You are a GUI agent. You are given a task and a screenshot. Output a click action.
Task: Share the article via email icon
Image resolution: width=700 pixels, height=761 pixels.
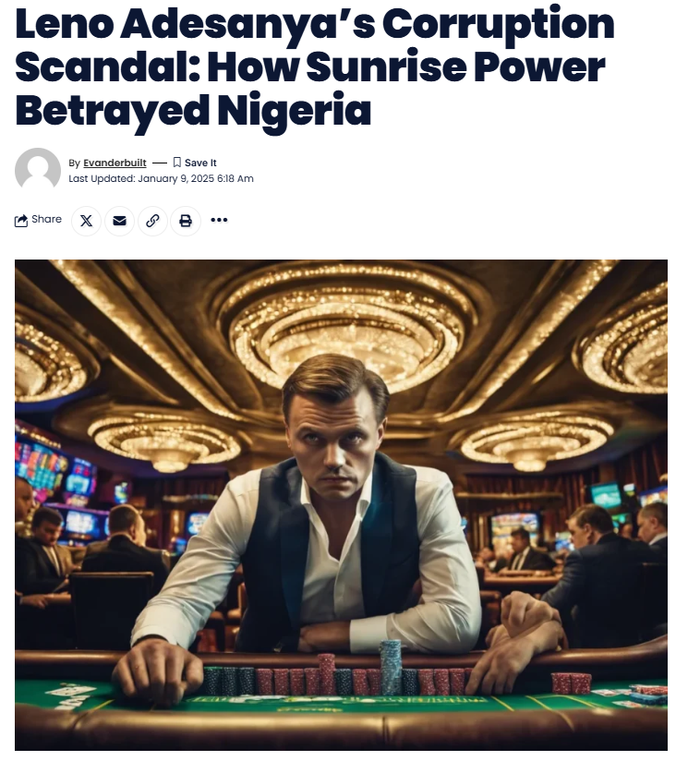tap(119, 221)
